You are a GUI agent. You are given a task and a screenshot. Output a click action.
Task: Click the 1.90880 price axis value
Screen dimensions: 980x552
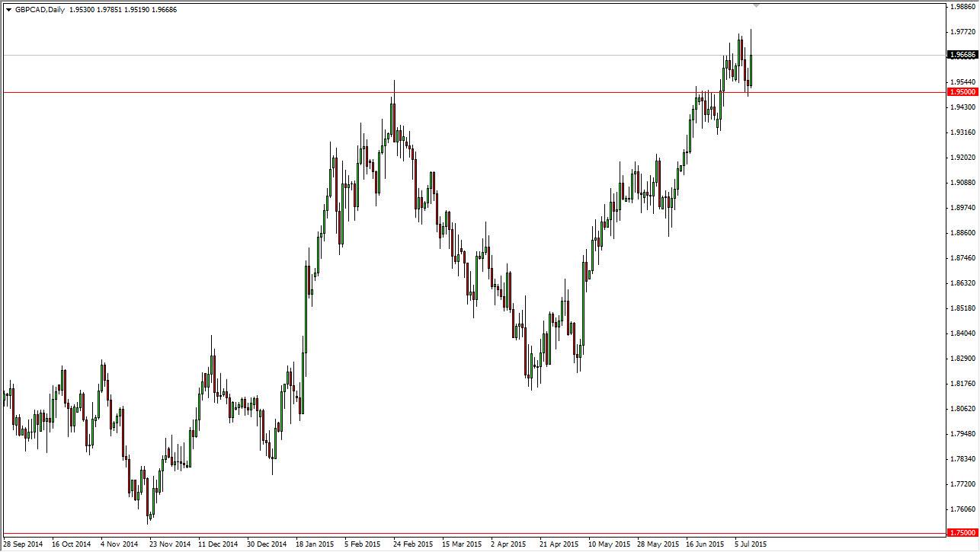962,183
